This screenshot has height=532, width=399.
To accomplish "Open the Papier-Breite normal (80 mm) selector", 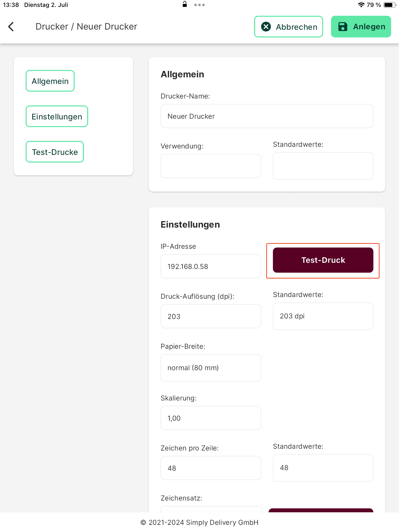I will pos(211,368).
